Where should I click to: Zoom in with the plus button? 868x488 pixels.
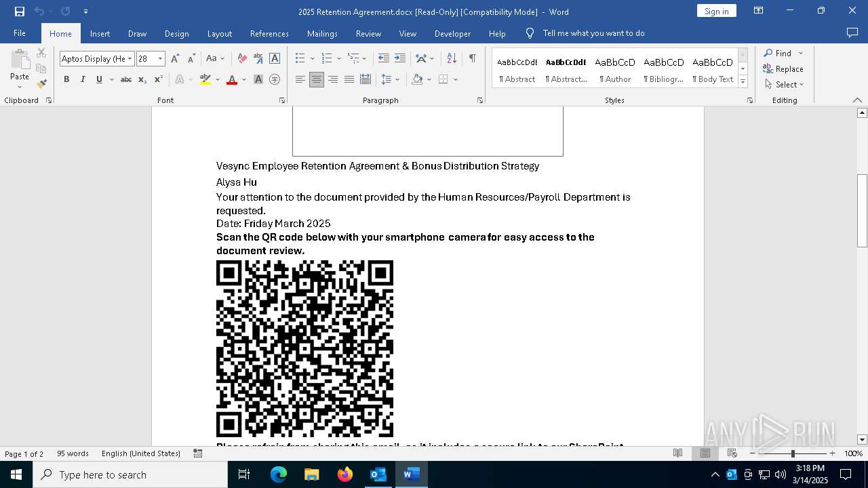pyautogui.click(x=833, y=453)
